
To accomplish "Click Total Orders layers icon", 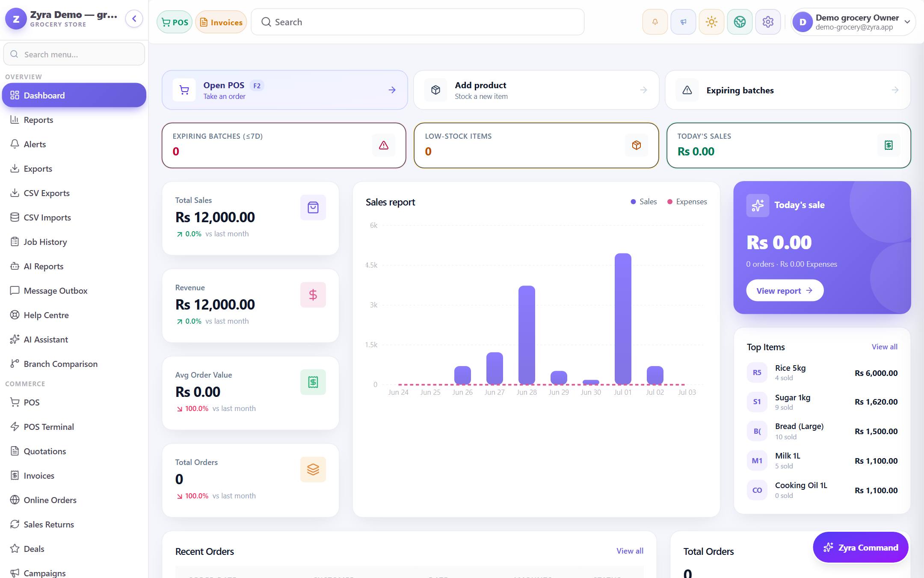I will point(313,470).
